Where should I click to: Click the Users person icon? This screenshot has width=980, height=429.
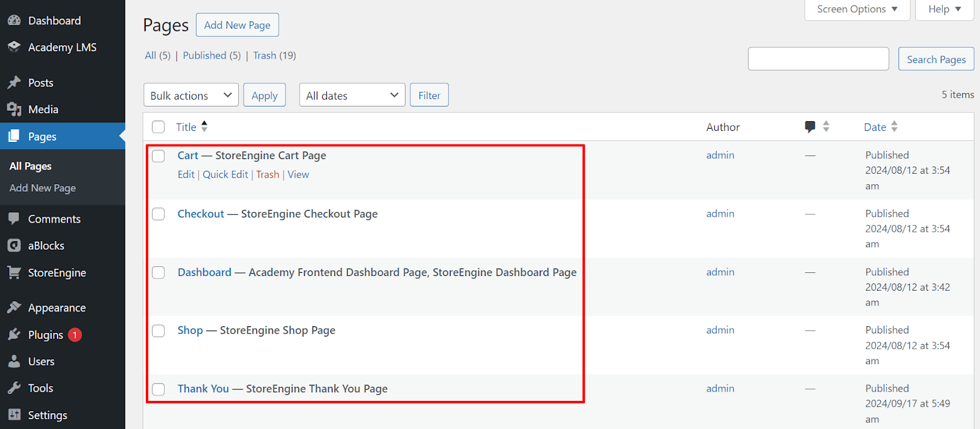pyautogui.click(x=14, y=361)
